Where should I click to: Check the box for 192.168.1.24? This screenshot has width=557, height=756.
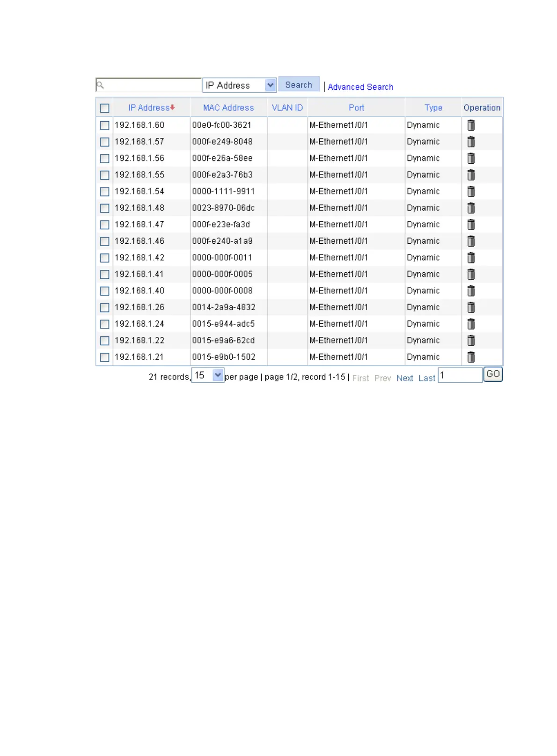tap(105, 324)
